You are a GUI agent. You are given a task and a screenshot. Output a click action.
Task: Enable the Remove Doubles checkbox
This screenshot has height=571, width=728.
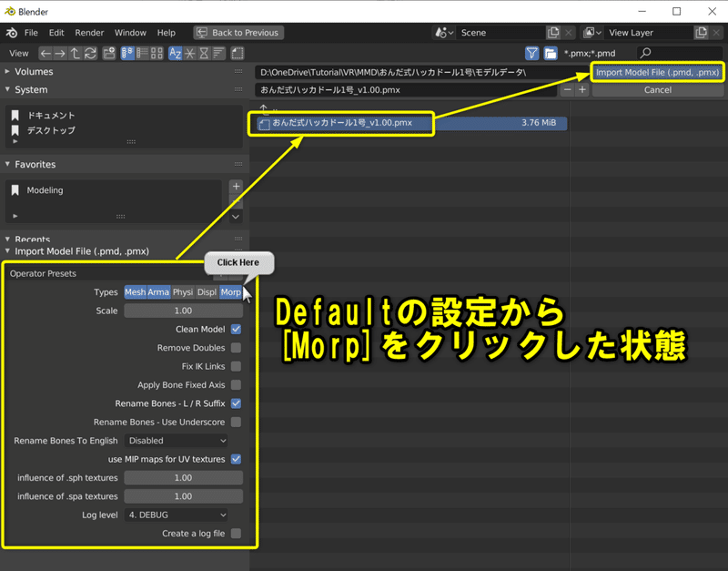pos(236,348)
